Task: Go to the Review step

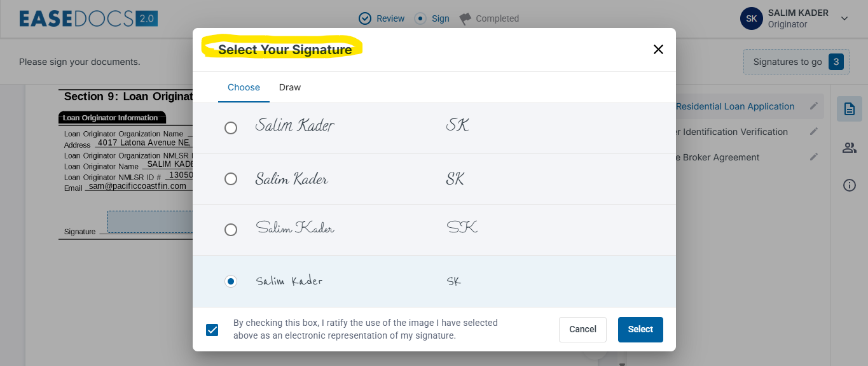Action: pos(382,18)
